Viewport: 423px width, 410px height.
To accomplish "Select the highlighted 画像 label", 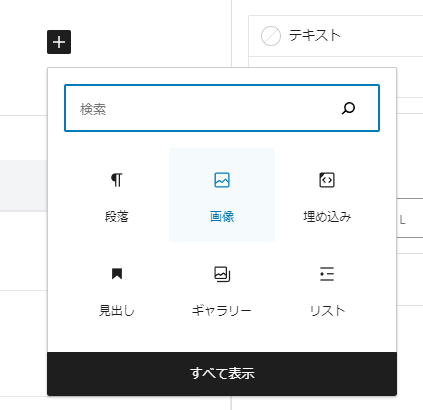I will pos(222,217).
